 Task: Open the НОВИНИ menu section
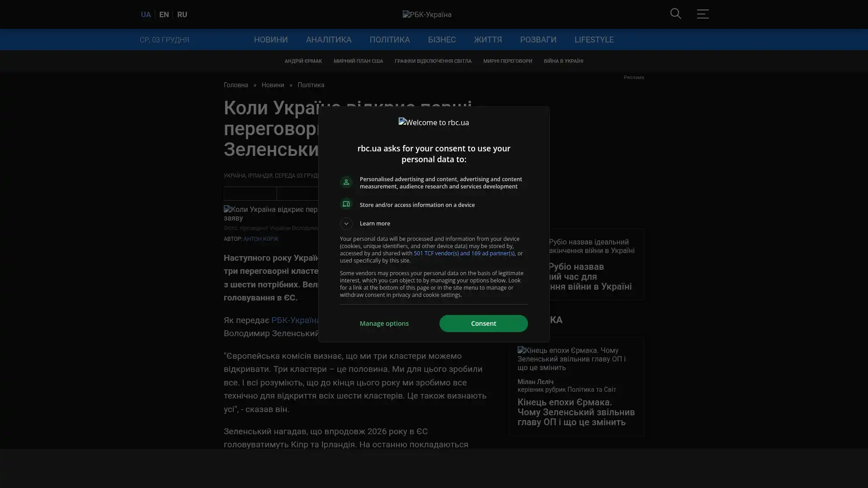tap(270, 40)
